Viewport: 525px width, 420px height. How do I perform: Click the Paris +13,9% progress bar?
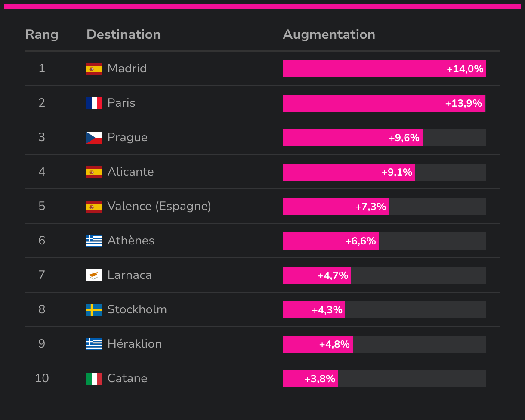coord(385,103)
